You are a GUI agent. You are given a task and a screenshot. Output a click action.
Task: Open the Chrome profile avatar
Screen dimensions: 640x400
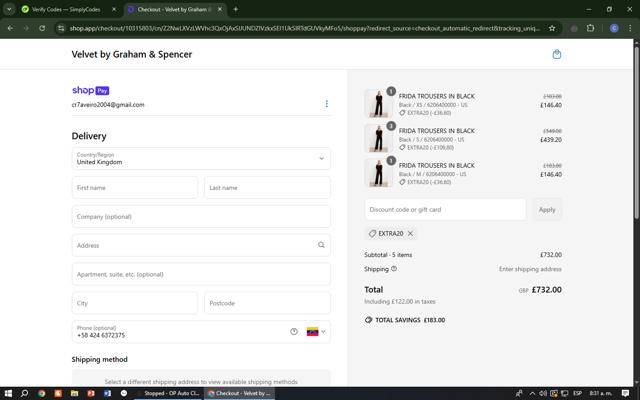pyautogui.click(x=614, y=28)
